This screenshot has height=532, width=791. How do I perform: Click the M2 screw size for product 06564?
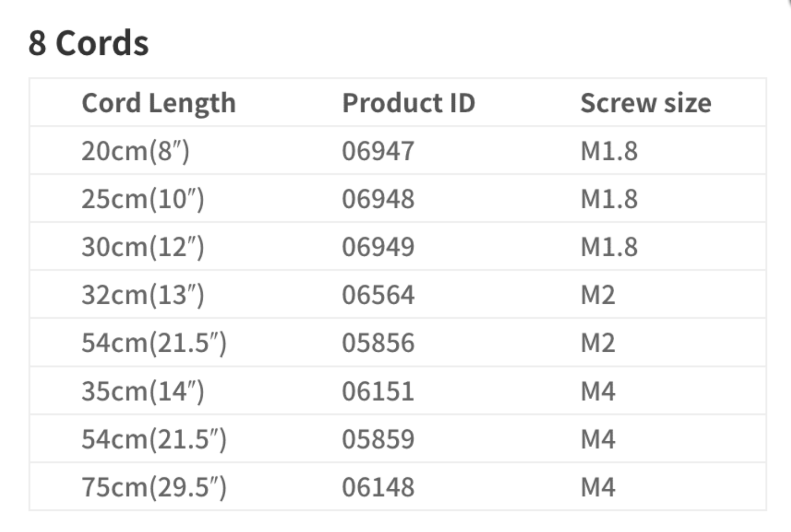[597, 295]
